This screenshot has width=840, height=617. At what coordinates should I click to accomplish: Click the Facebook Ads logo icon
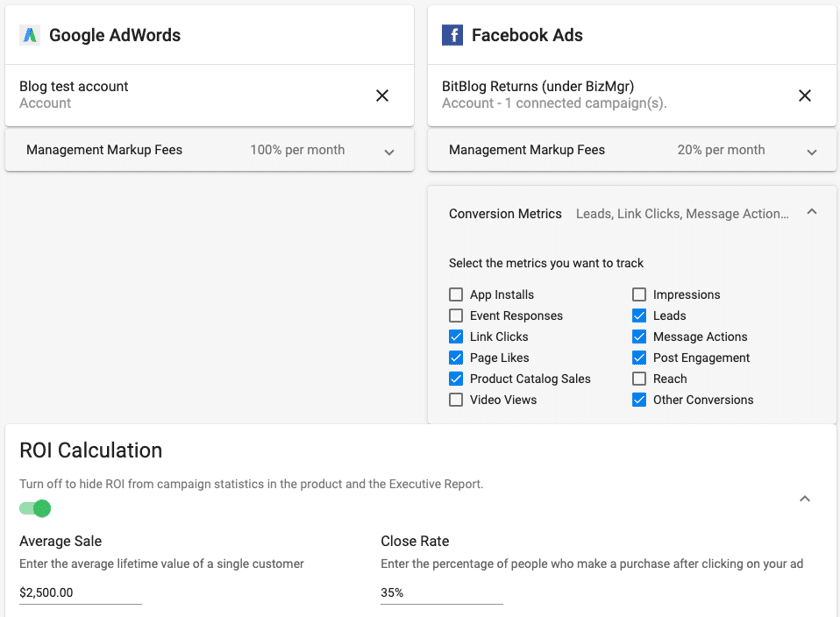452,36
